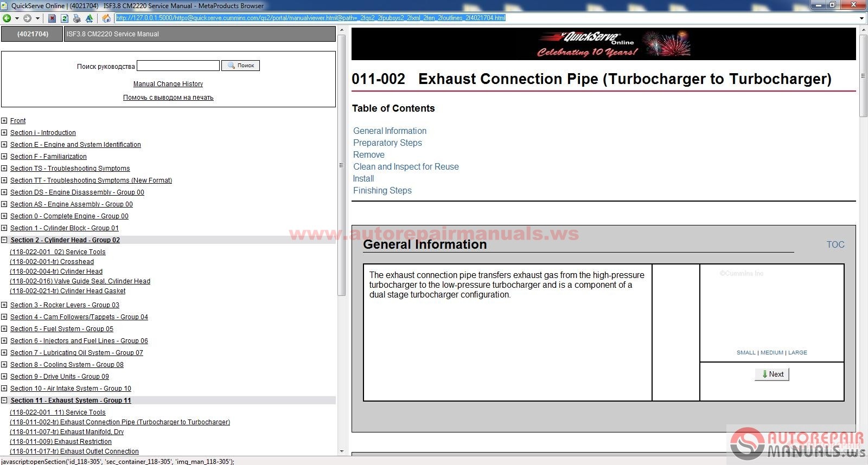Open Section 4 - Cam Followers/Tappets link

79,317
